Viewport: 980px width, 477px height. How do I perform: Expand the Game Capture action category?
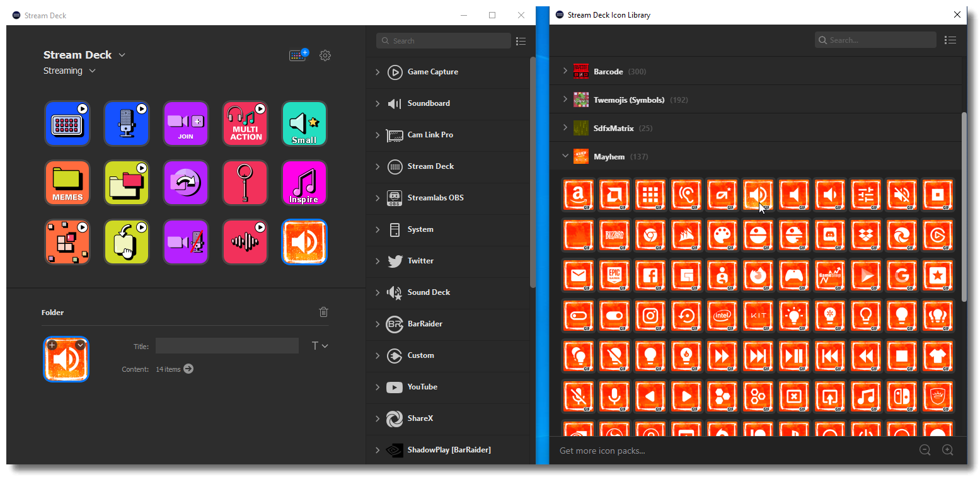coord(378,72)
